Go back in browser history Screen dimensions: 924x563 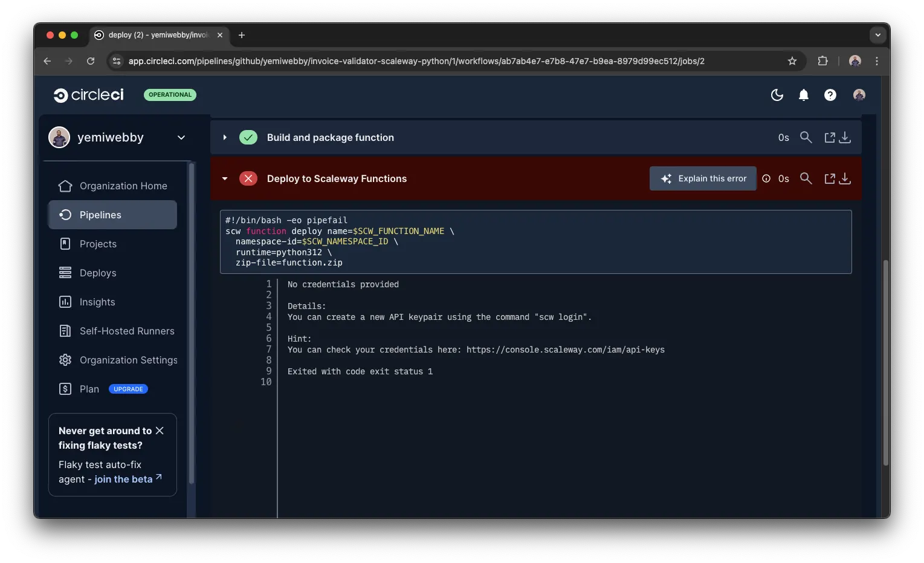(x=47, y=61)
